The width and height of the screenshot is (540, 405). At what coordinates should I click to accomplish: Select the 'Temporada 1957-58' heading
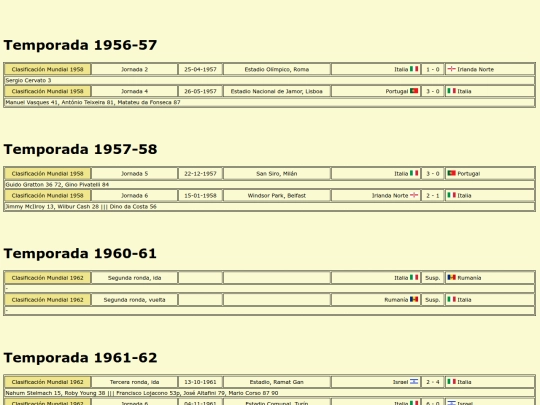[x=80, y=149]
